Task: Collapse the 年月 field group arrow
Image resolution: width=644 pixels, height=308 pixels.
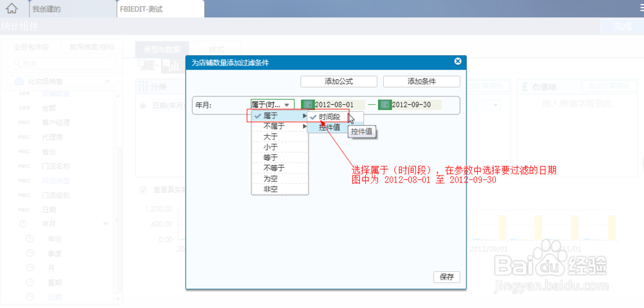Action: 106,224
